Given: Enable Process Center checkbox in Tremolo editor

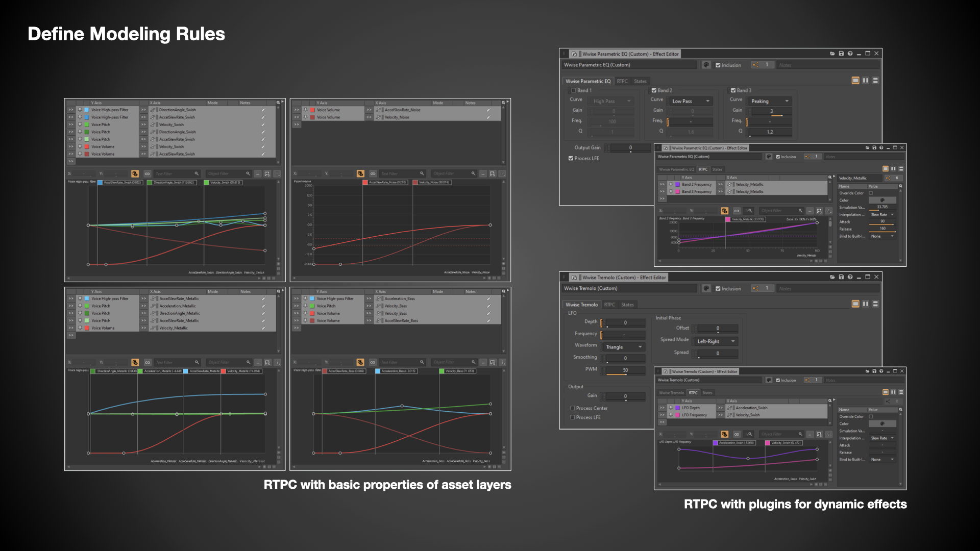Looking at the screenshot, I should (x=572, y=408).
